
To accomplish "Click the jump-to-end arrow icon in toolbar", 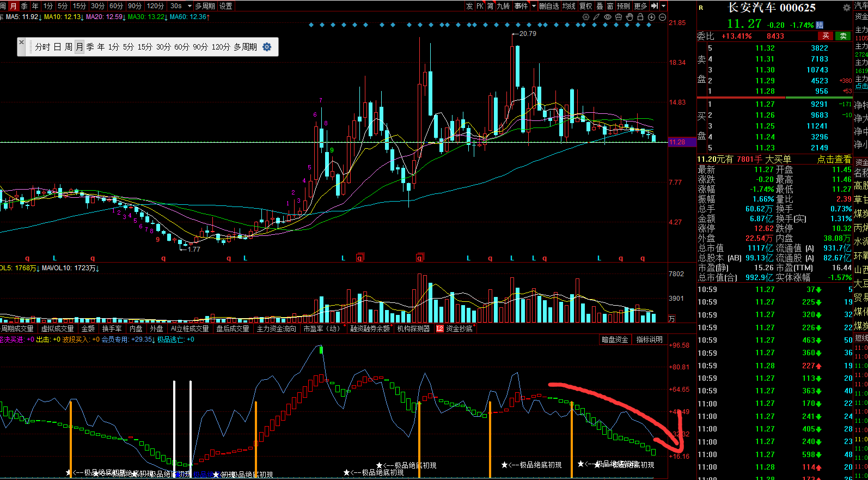I will [x=655, y=6].
